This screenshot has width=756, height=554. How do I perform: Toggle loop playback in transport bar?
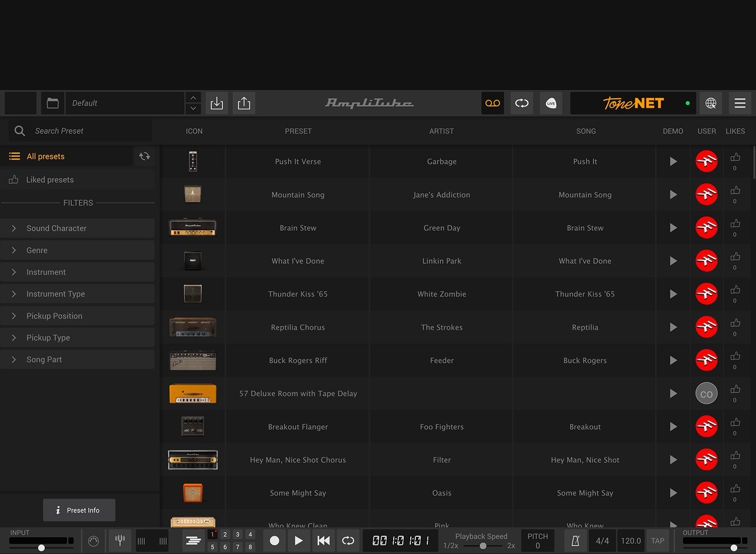tap(348, 540)
